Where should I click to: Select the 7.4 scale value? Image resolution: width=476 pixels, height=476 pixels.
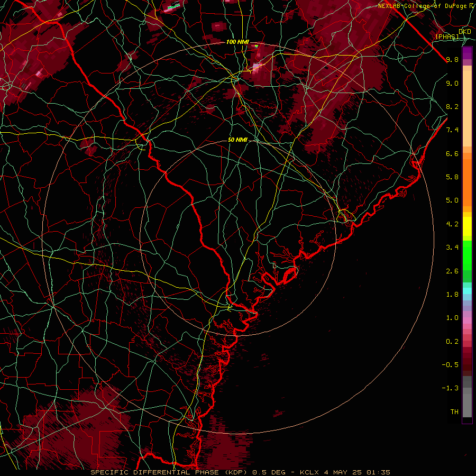tap(452, 130)
